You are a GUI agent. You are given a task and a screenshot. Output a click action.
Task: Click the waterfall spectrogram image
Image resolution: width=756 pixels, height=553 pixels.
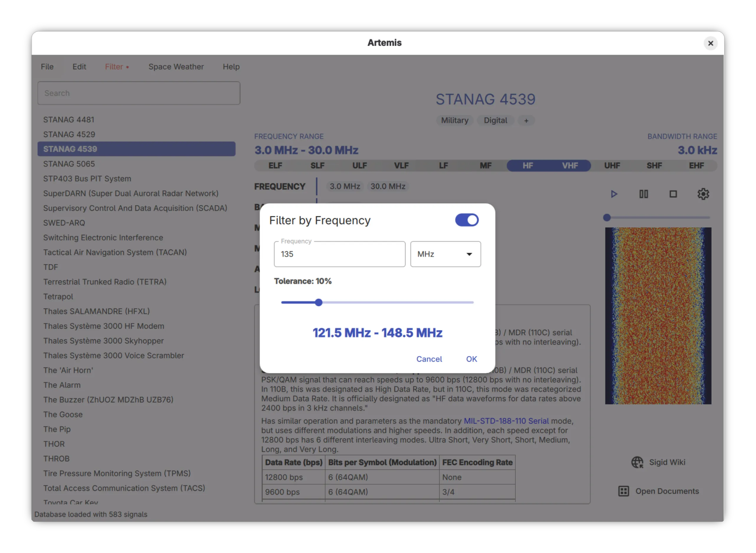[658, 316]
